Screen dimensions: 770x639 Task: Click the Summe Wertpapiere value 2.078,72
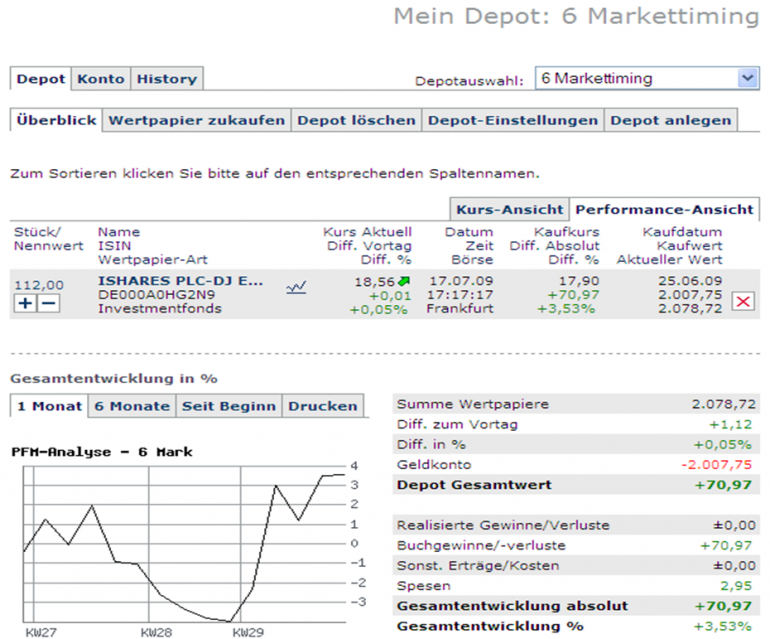pyautogui.click(x=724, y=404)
